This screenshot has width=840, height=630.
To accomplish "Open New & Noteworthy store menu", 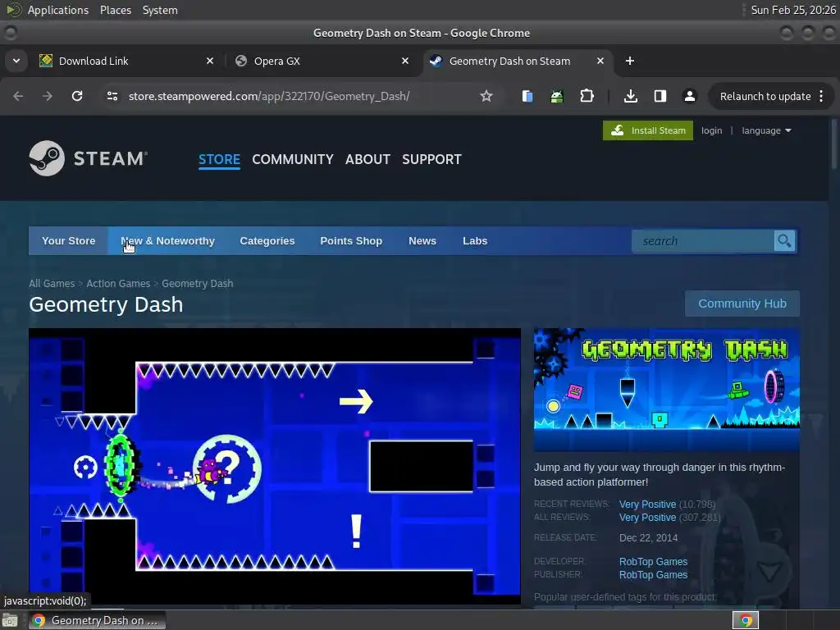I will coord(167,241).
